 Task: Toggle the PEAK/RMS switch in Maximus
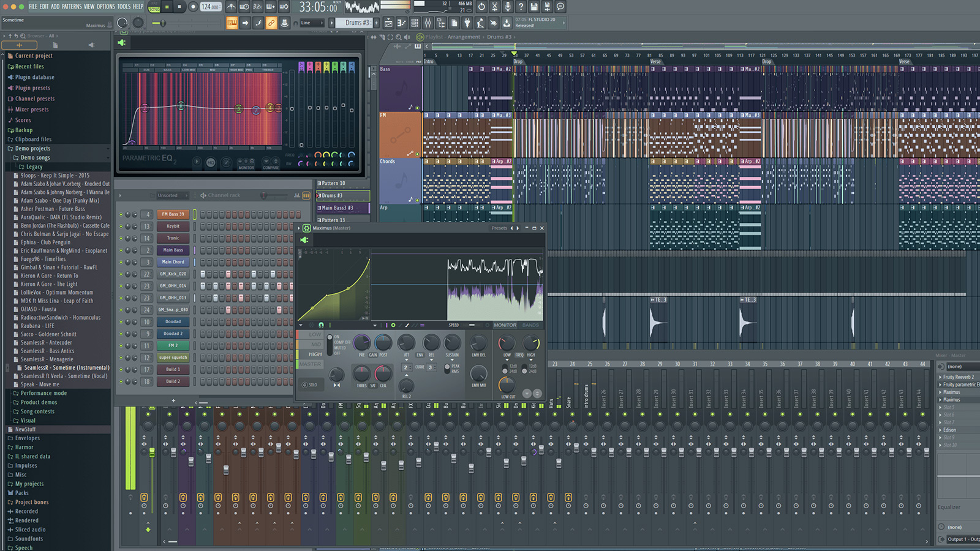pyautogui.click(x=447, y=369)
